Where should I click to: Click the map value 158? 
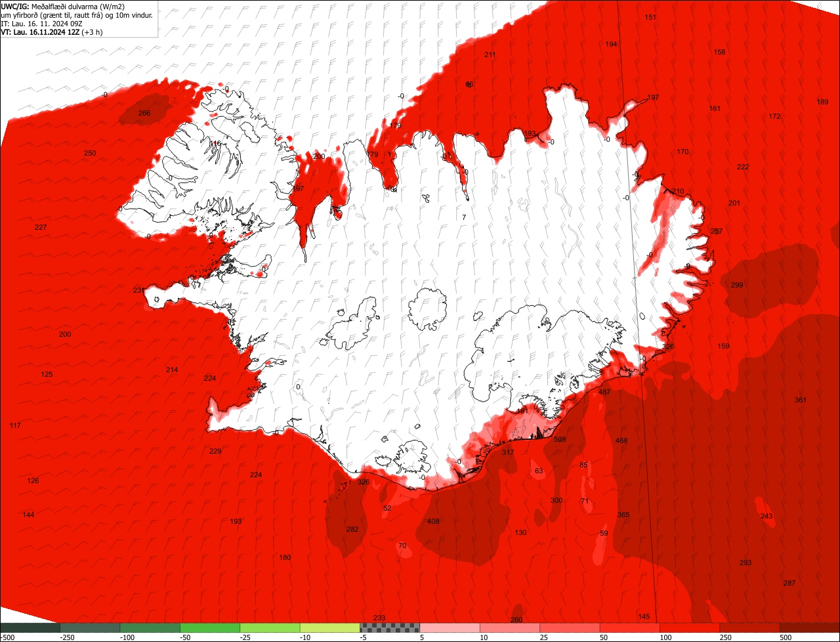coord(719,52)
